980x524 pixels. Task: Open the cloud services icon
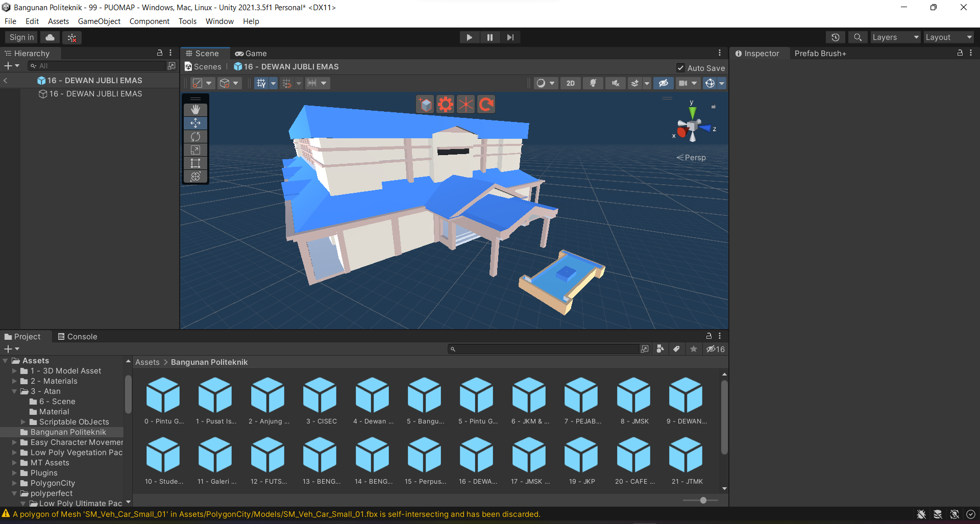(x=50, y=37)
